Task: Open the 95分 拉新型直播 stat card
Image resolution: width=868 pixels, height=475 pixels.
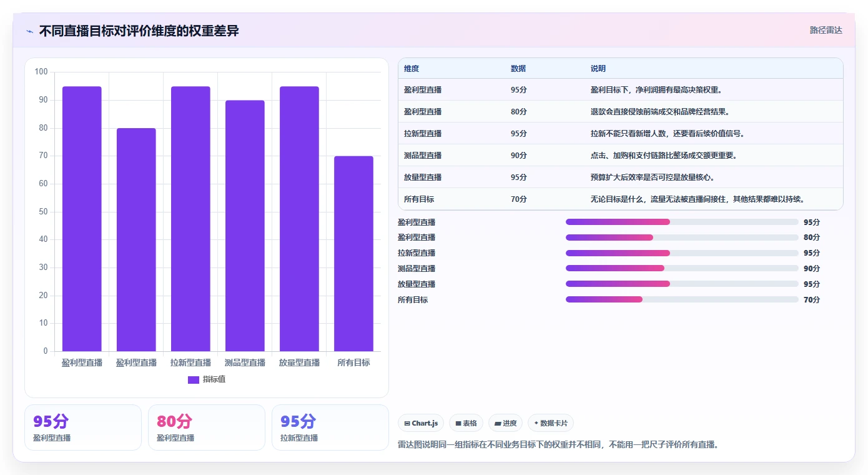Action: pyautogui.click(x=330, y=427)
